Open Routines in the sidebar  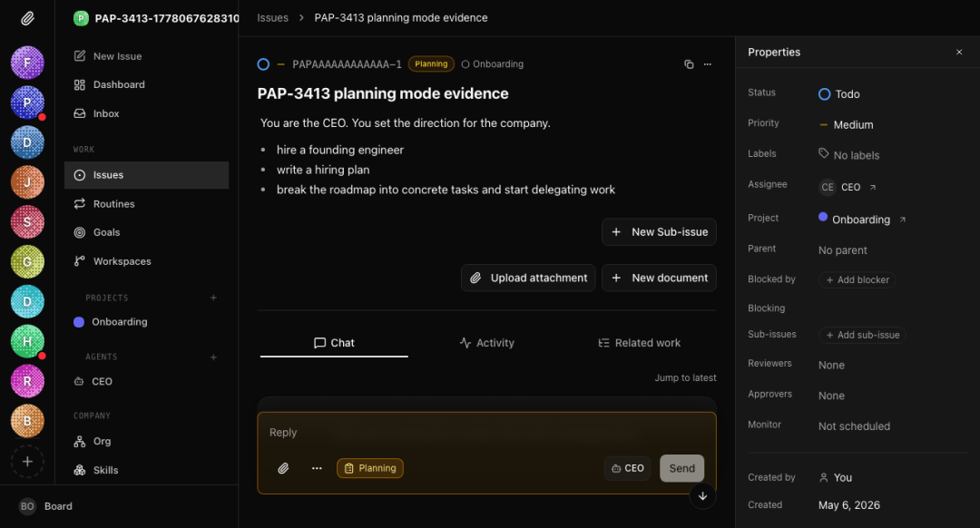(103, 204)
